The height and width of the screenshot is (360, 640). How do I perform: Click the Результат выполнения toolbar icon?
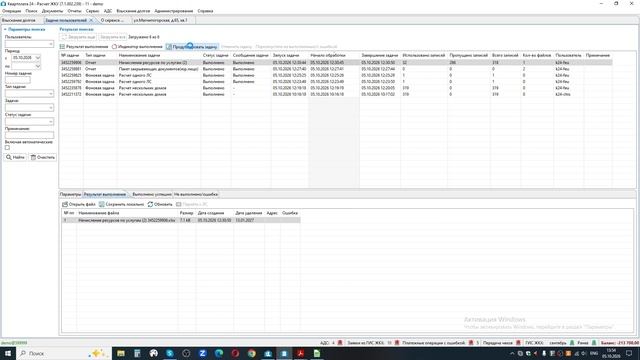tap(62, 47)
